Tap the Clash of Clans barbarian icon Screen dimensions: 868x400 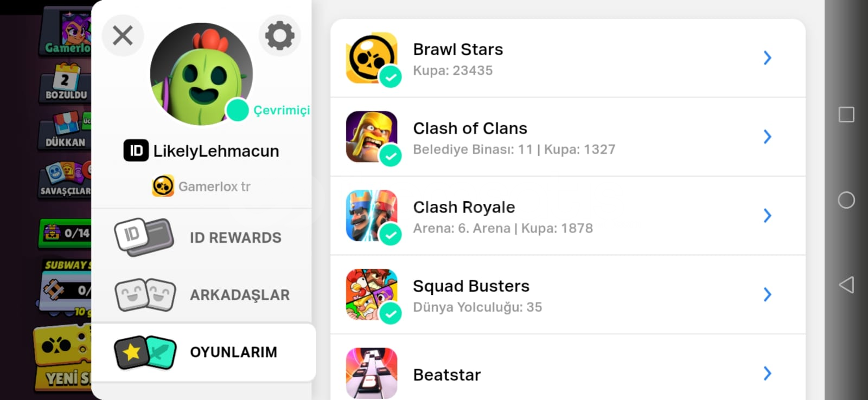[372, 137]
